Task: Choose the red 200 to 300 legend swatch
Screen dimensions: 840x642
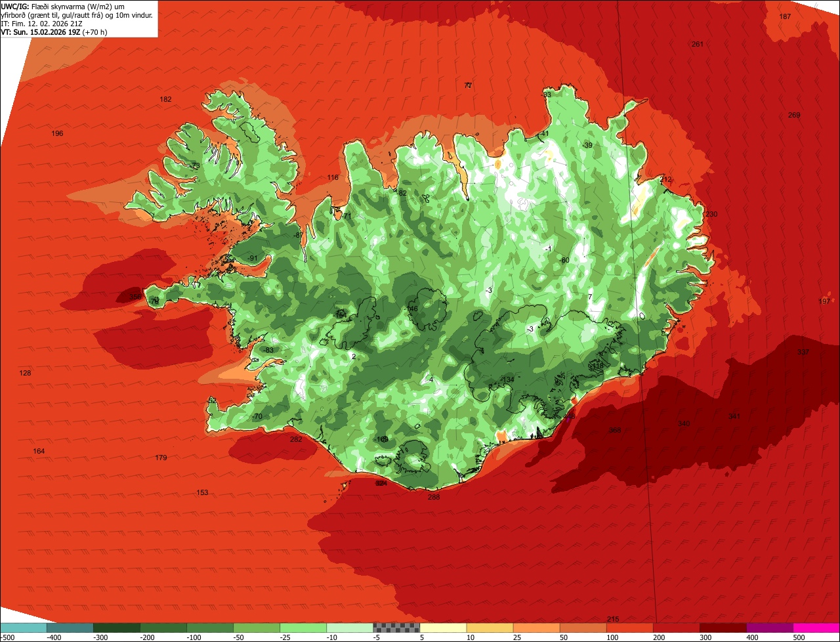Action: tap(676, 628)
